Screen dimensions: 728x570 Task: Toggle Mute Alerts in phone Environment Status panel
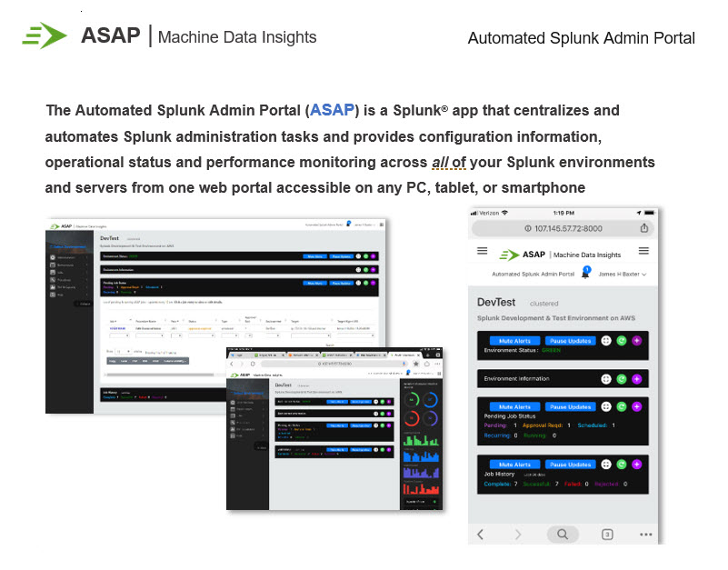[x=514, y=341]
